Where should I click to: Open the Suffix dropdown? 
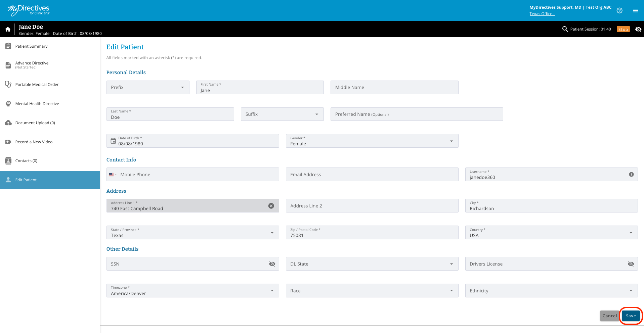(282, 114)
